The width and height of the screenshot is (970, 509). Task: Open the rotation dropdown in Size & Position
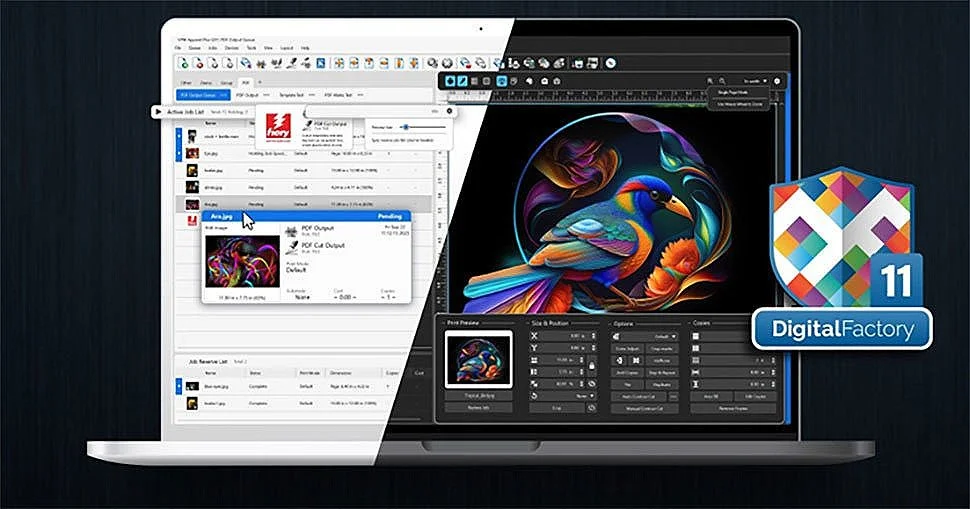tap(570, 396)
